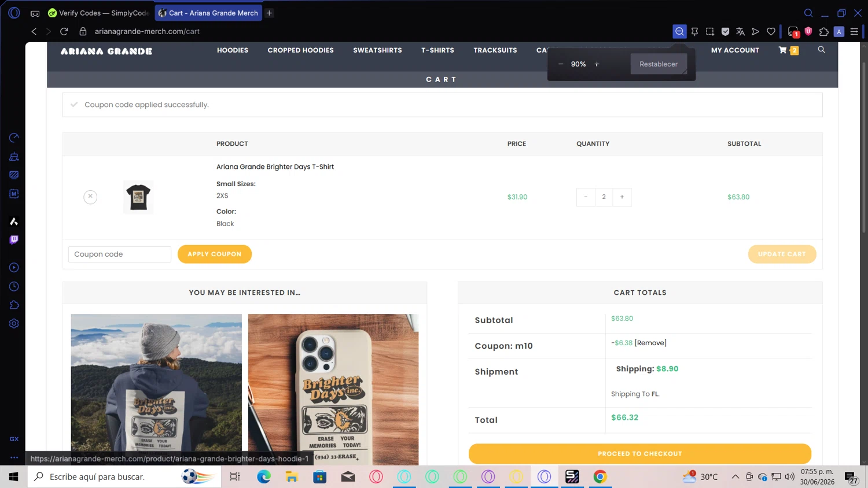The image size is (868, 488).
Task: Click the send/flow arrow icon in address bar
Action: 755,31
